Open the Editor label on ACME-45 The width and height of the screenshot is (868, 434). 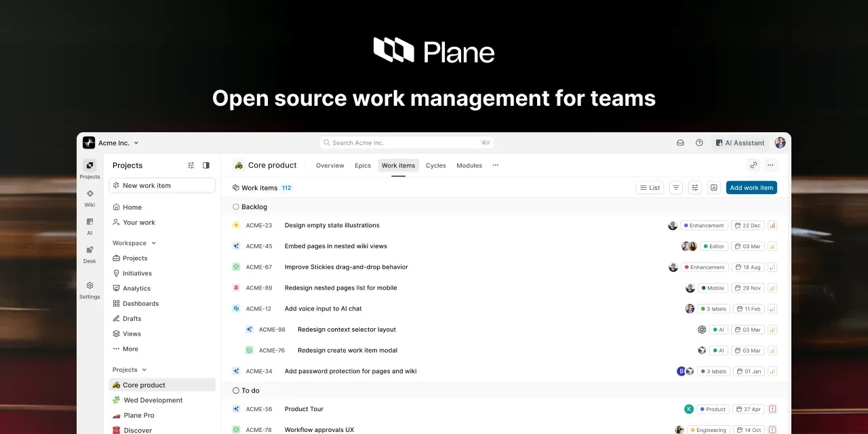click(x=713, y=246)
